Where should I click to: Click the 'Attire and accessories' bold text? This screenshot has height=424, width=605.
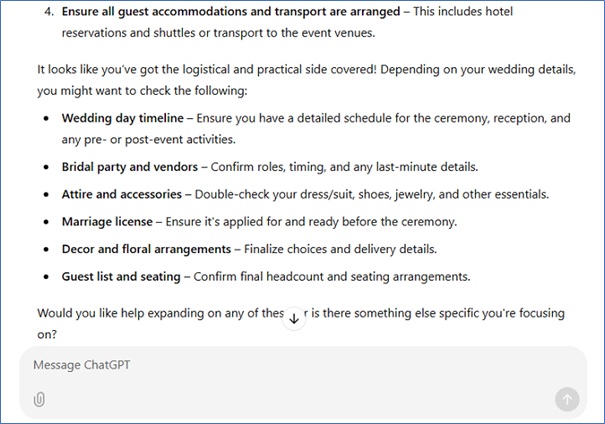122,194
